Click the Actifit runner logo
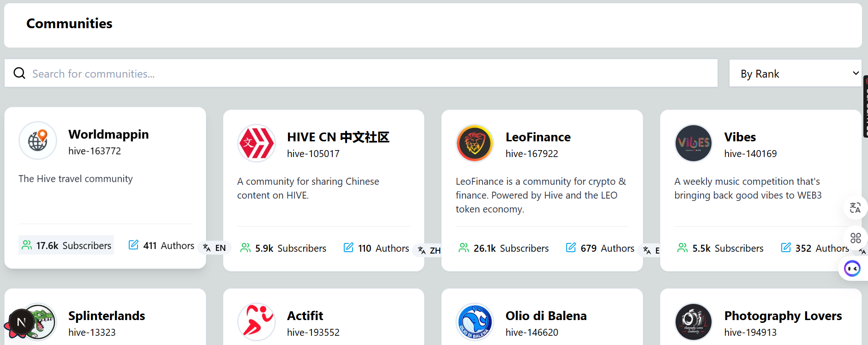The image size is (868, 345). (257, 322)
